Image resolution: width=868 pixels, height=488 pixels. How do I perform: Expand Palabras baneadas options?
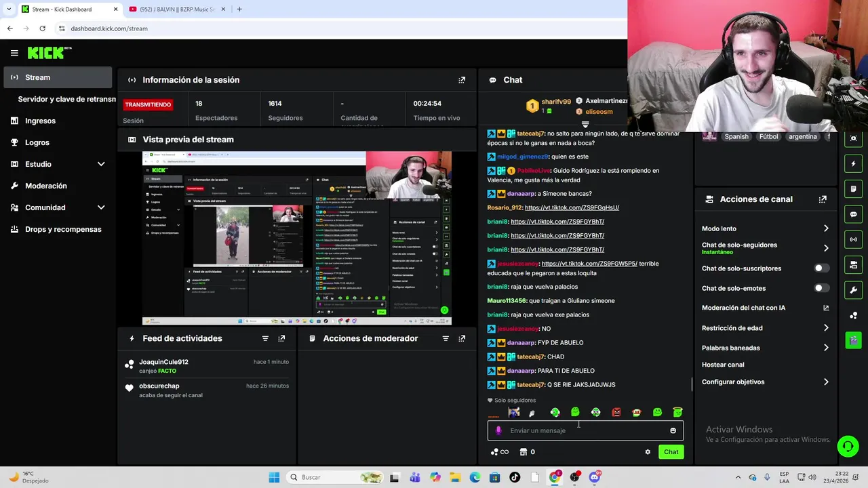[x=826, y=348]
